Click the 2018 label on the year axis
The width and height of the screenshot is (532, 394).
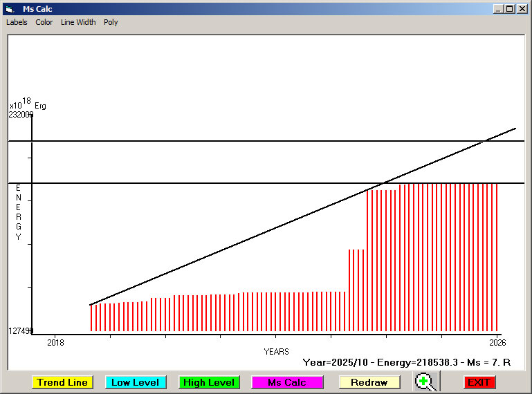click(x=55, y=341)
